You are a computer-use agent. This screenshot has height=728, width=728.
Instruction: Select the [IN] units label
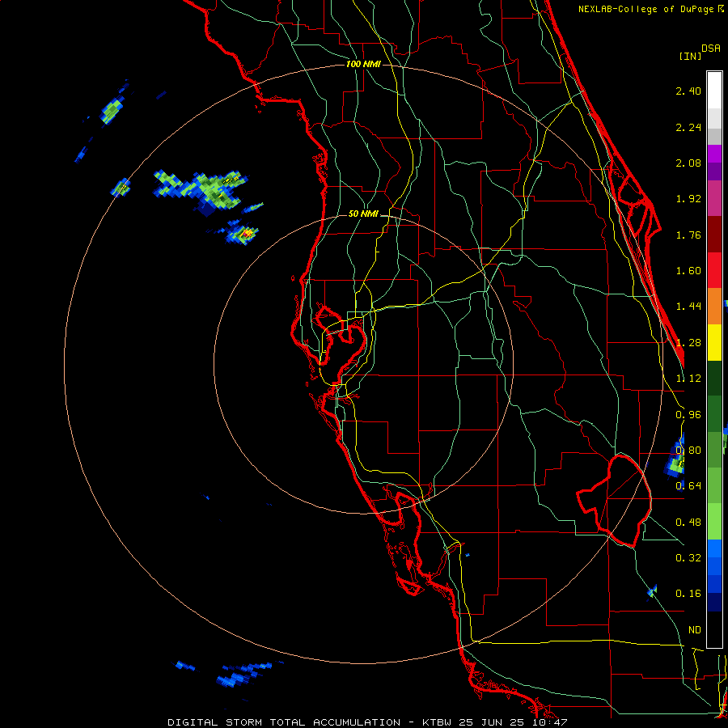click(690, 56)
